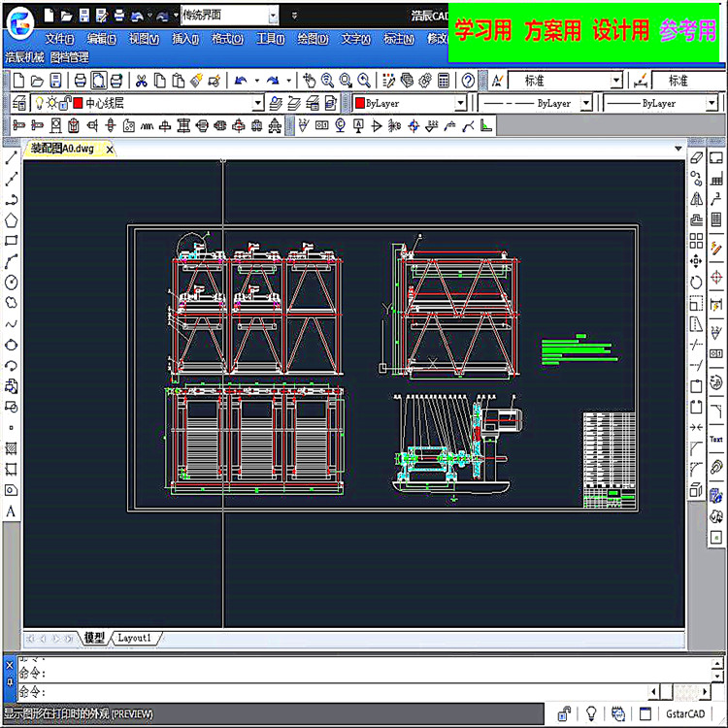
Task: Click the command line input field
Action: 332,692
